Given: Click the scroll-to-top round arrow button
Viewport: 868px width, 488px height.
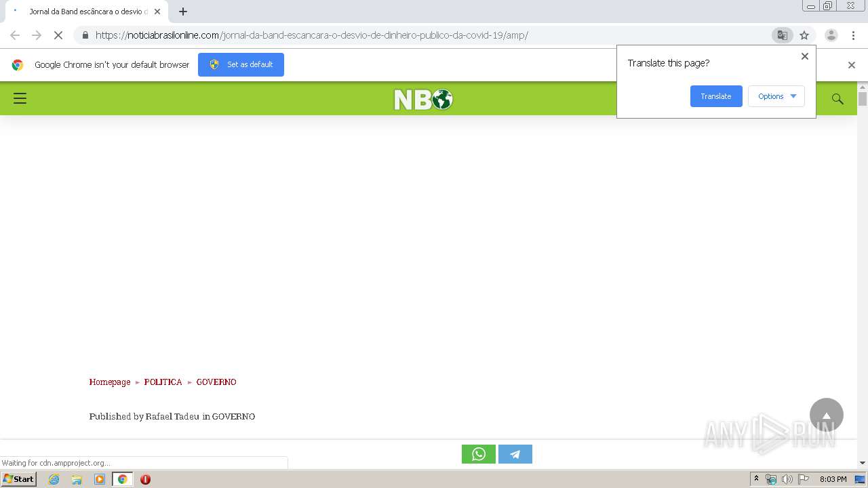Looking at the screenshot, I should [x=826, y=415].
